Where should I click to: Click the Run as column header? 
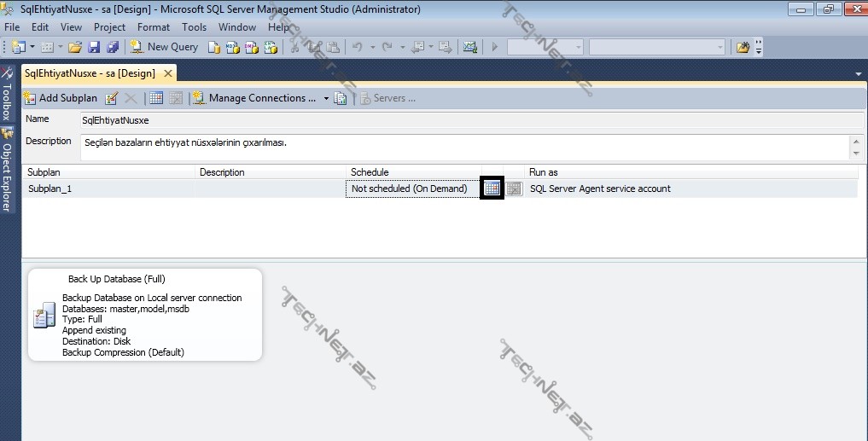click(x=690, y=172)
